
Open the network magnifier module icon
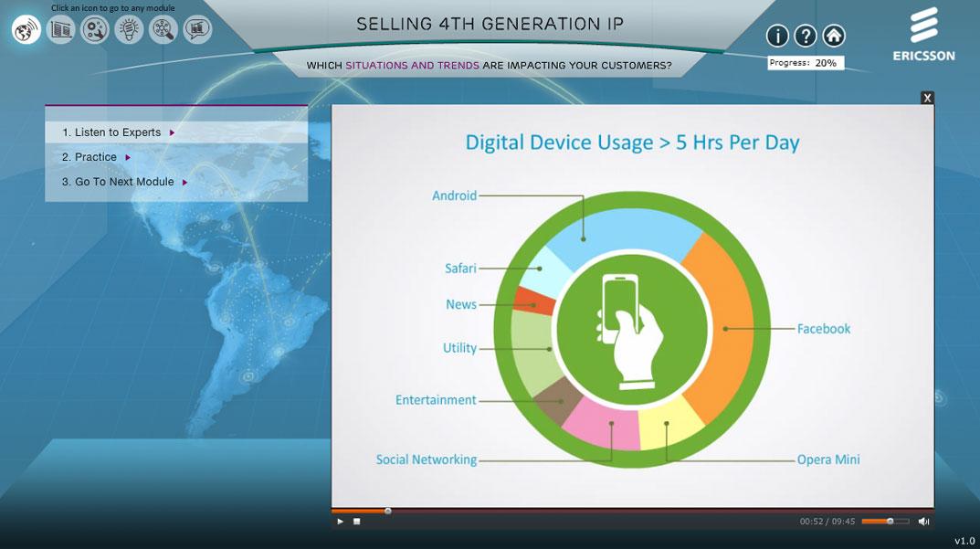[163, 29]
